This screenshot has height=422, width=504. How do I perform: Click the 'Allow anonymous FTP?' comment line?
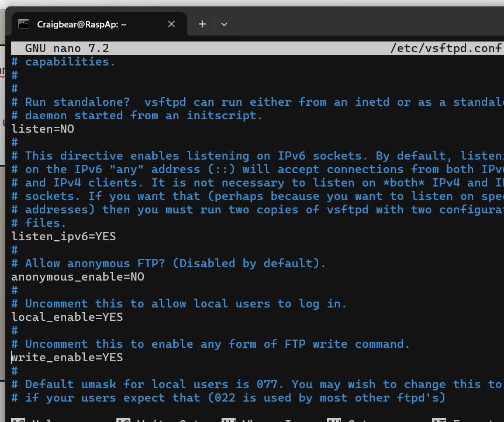[x=175, y=263]
